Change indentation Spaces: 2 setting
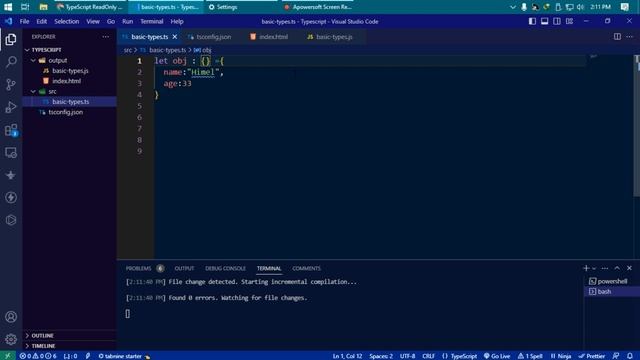This screenshot has height=360, width=640. pos(381,356)
